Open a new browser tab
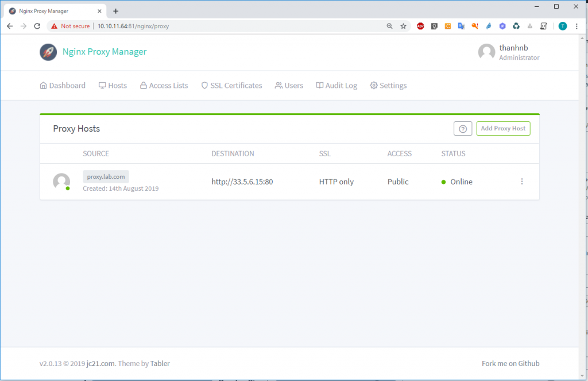The width and height of the screenshot is (588, 381). point(115,11)
